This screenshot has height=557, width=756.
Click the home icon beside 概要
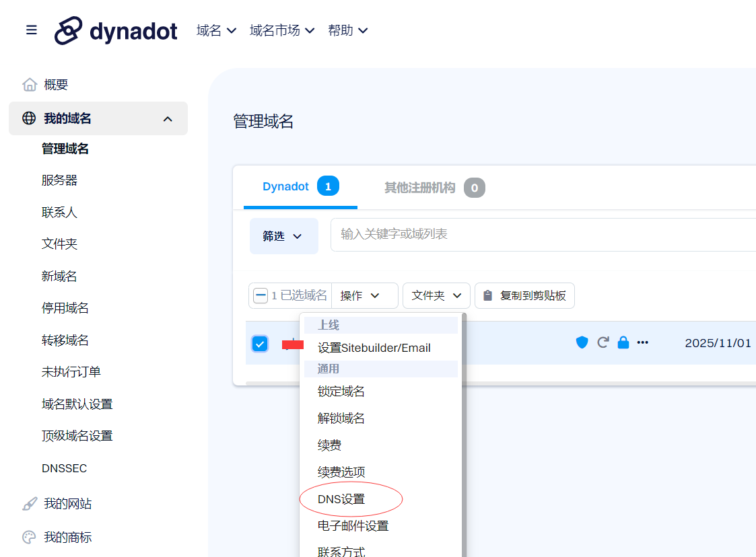(30, 85)
